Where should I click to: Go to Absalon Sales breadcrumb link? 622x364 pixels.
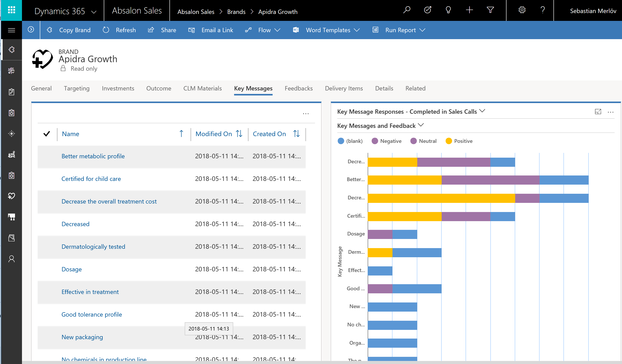[x=196, y=12]
